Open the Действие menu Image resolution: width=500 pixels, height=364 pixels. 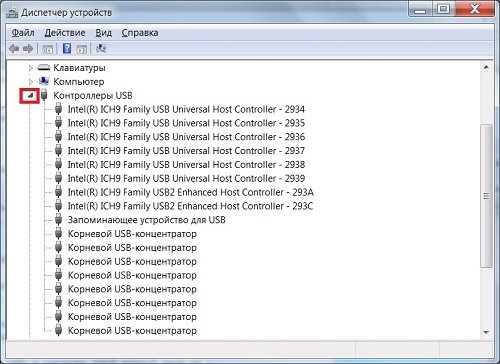65,33
